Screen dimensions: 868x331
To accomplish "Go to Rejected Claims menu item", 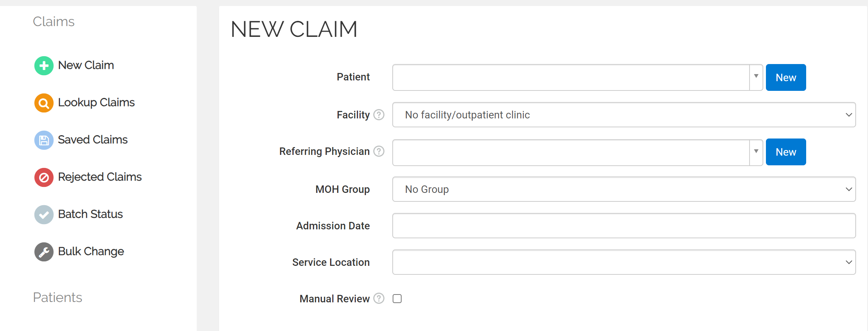I will pyautogui.click(x=99, y=177).
